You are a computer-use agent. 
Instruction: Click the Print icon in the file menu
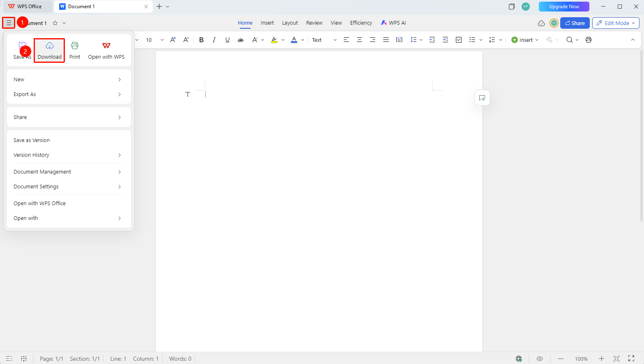75,50
